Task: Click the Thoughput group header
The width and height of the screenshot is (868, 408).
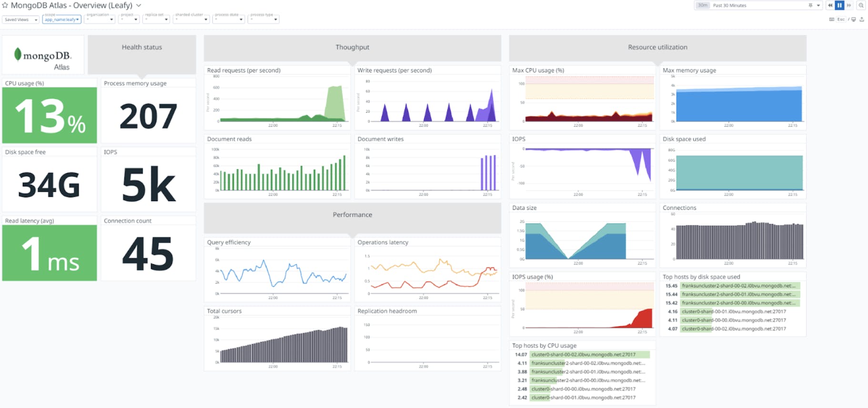Action: (x=353, y=47)
